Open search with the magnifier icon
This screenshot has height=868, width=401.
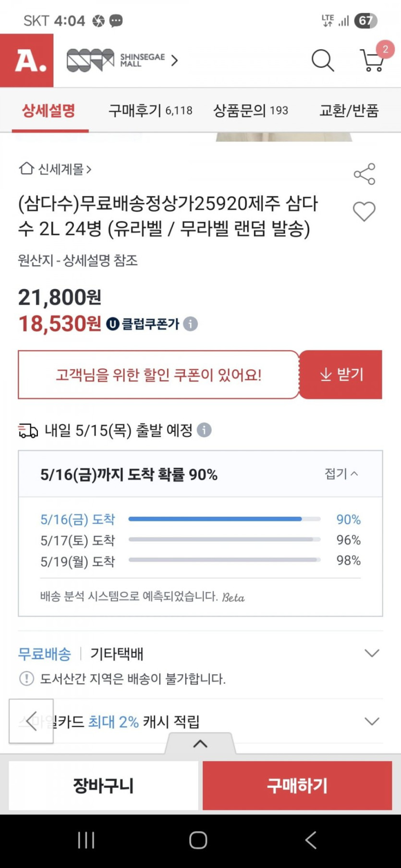322,61
